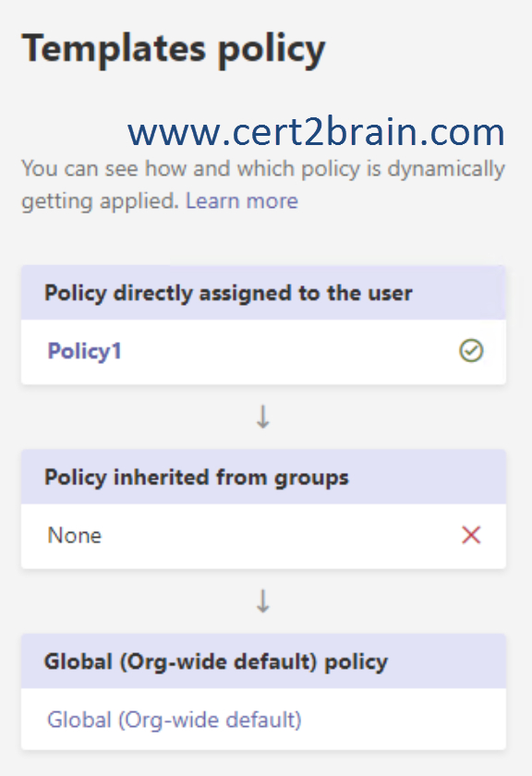
Task: Select the 'Policy directly assigned to the user' header
Action: point(263,293)
